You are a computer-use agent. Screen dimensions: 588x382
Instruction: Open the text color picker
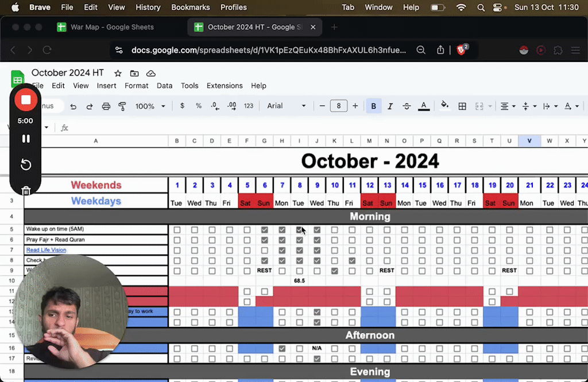(x=424, y=106)
